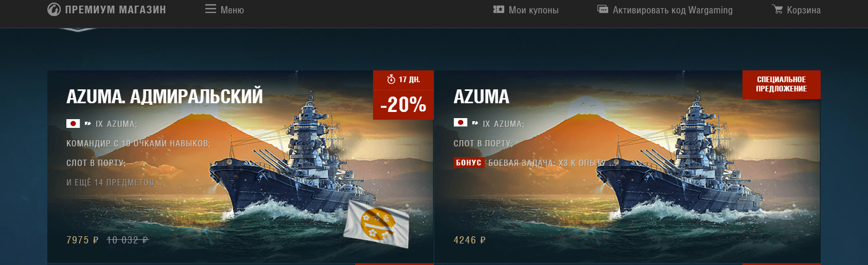Open the Меню dropdown label

[x=232, y=10]
